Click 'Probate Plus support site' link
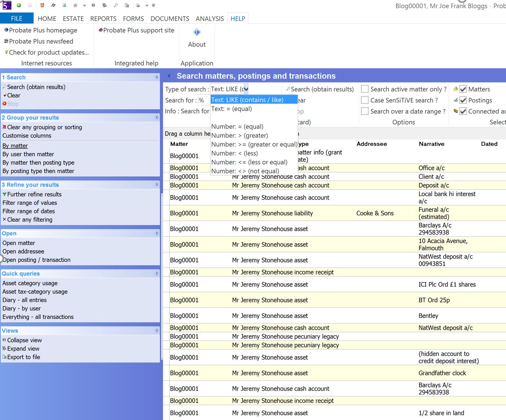 (139, 30)
